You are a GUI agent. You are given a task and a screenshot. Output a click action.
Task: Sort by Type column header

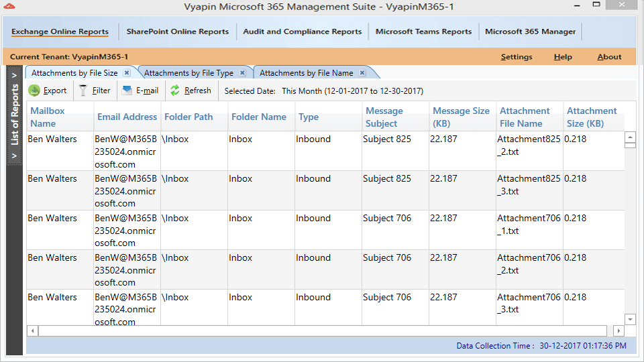click(x=328, y=117)
